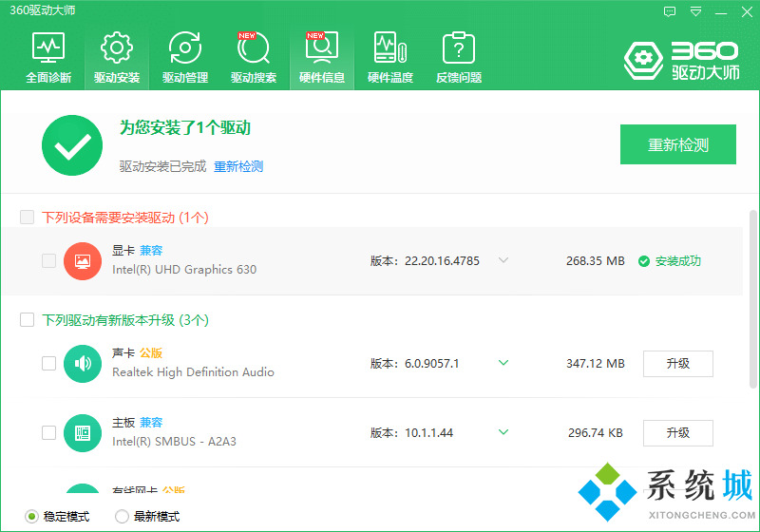Click the 360驱动大师 logo

click(681, 61)
